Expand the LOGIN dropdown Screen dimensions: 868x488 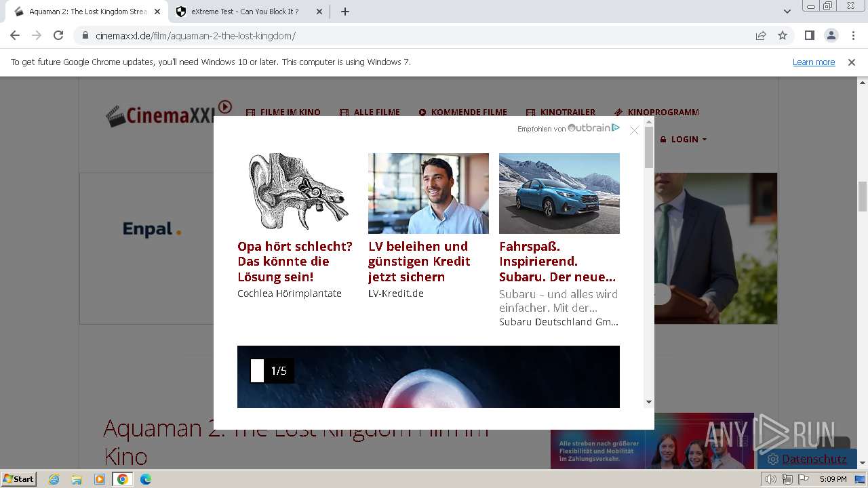pyautogui.click(x=684, y=139)
